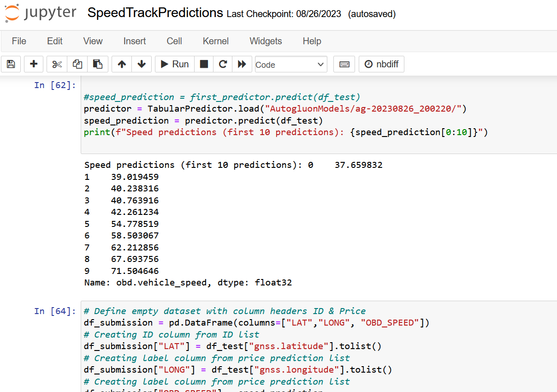Open the Edit menu

coord(55,41)
